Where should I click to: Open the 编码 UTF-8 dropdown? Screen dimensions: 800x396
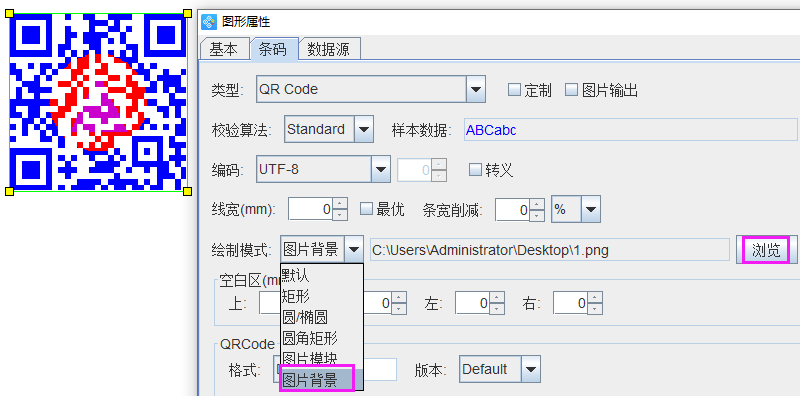click(x=381, y=169)
